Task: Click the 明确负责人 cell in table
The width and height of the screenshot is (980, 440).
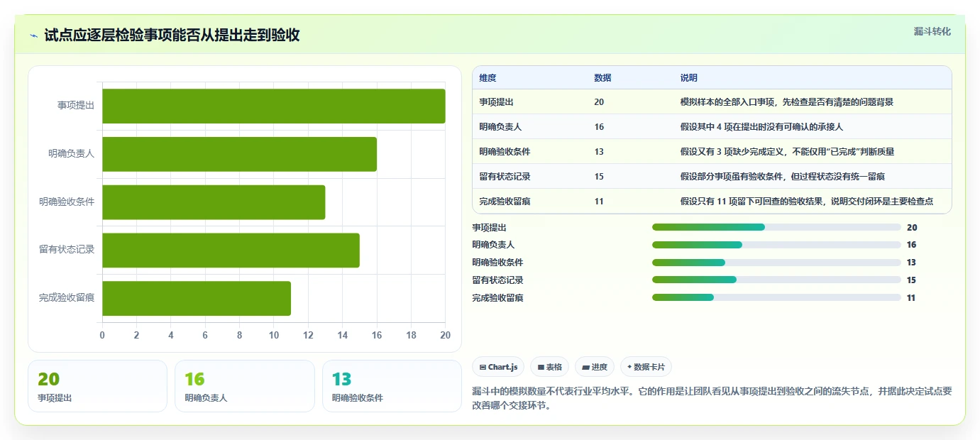Action: tap(500, 127)
